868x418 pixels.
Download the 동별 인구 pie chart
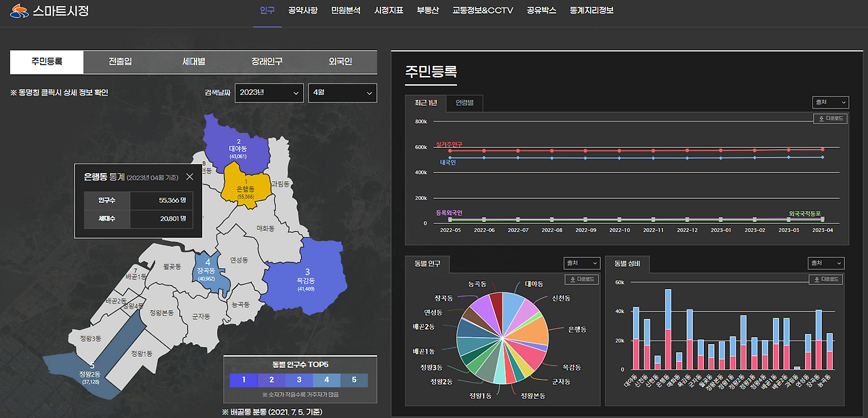(583, 280)
